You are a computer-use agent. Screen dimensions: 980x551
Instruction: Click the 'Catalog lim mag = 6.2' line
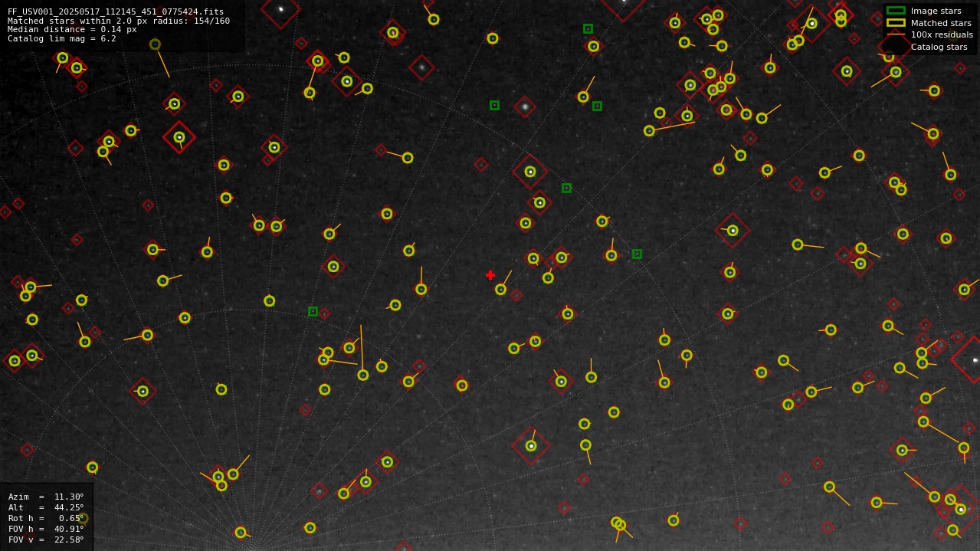point(62,38)
